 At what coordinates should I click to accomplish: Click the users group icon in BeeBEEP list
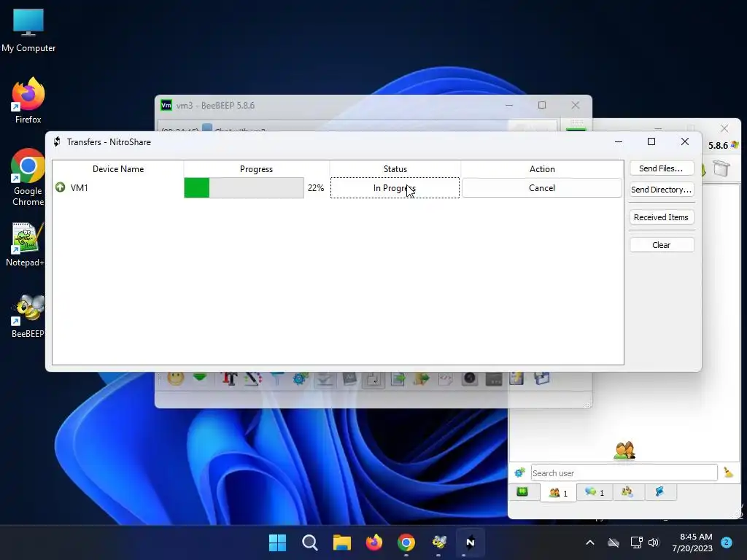(624, 450)
